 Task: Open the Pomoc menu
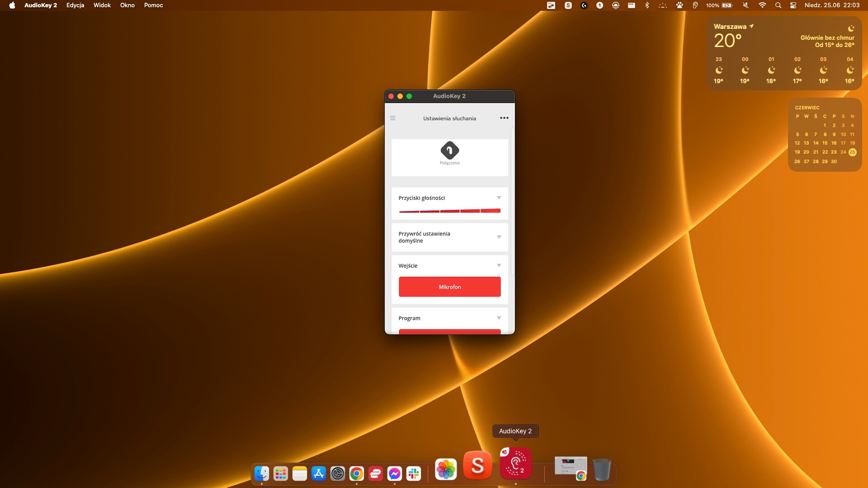153,5
